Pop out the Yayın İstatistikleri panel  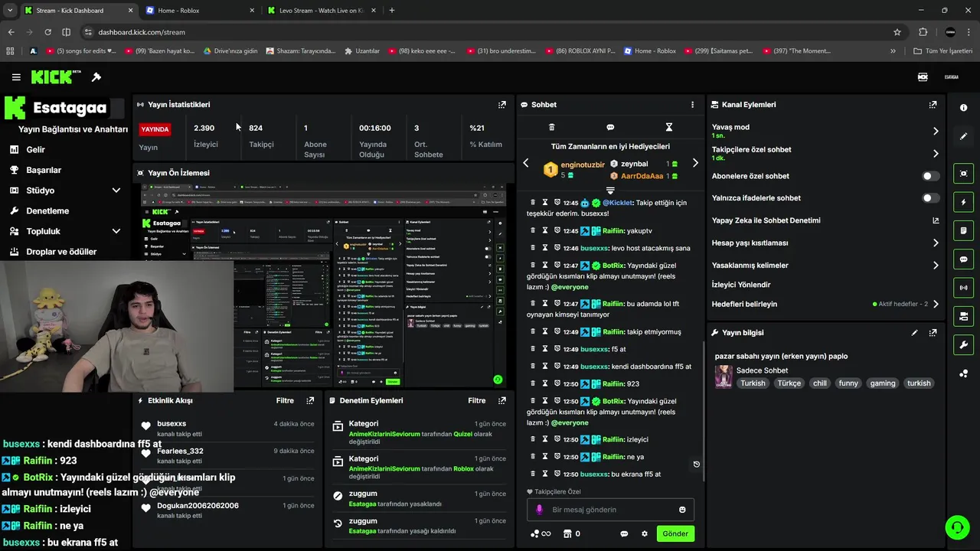(502, 105)
